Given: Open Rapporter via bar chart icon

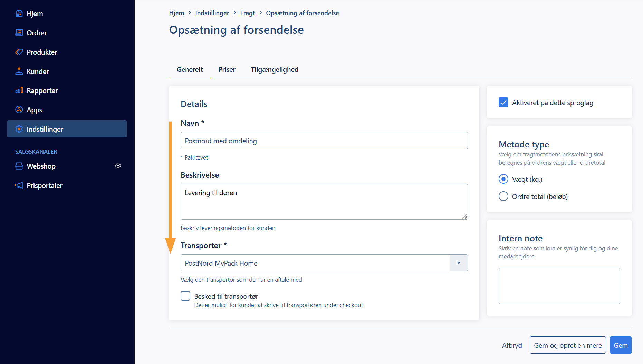Looking at the screenshot, I should (x=19, y=90).
